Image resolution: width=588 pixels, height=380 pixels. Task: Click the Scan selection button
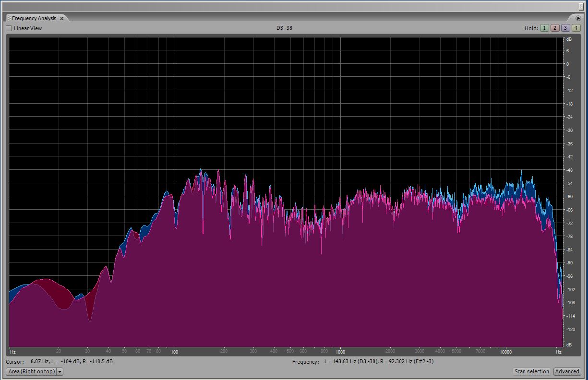531,371
